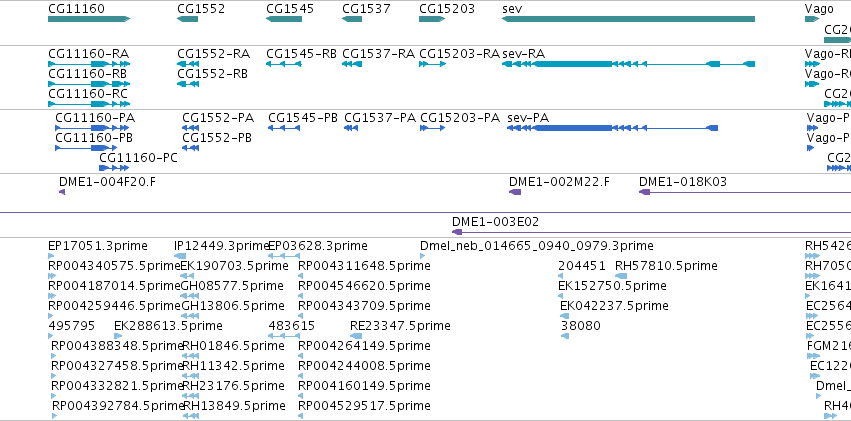Select the RE23347.5prime EST
The height and width of the screenshot is (421, 851).
pos(356,336)
